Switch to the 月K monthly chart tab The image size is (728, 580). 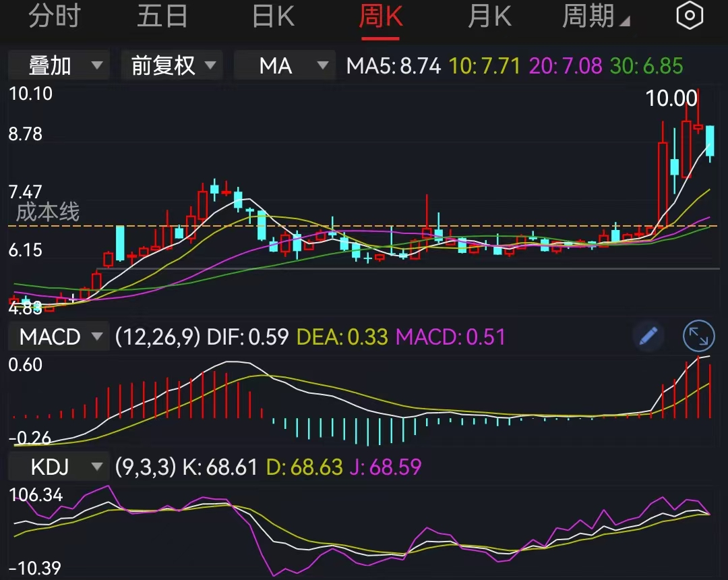(x=489, y=16)
